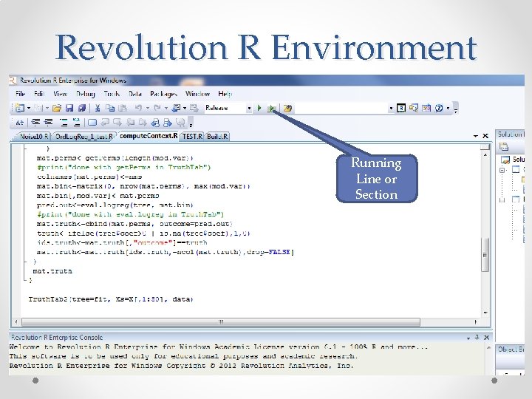Open the Debug menu
Image resolution: width=532 pixels, height=399 pixels.
point(86,94)
